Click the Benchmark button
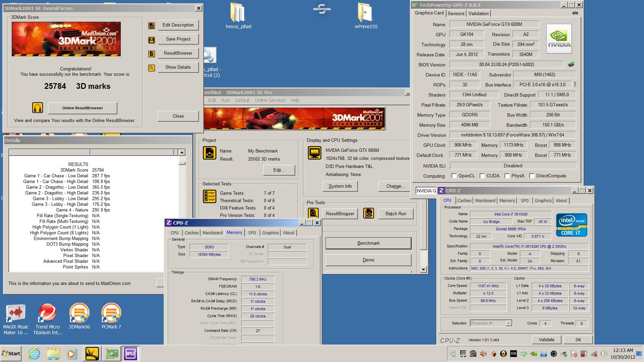Viewport: 644px width, 362px height. 368,243
